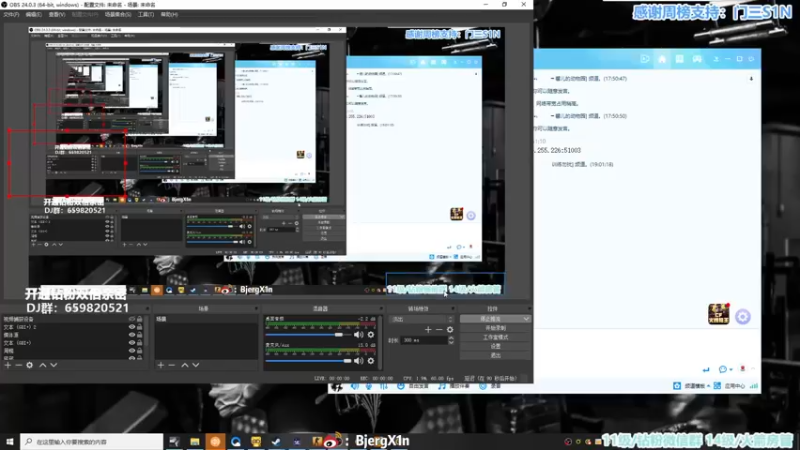Image resolution: width=800 pixels, height=450 pixels.
Task: Click the 工作室模式 studio mode button
Action: 495,337
